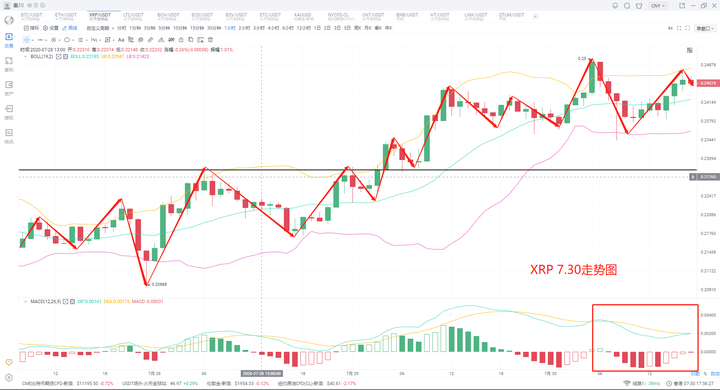Remove the MACD indicator with its X

pos(73,302)
